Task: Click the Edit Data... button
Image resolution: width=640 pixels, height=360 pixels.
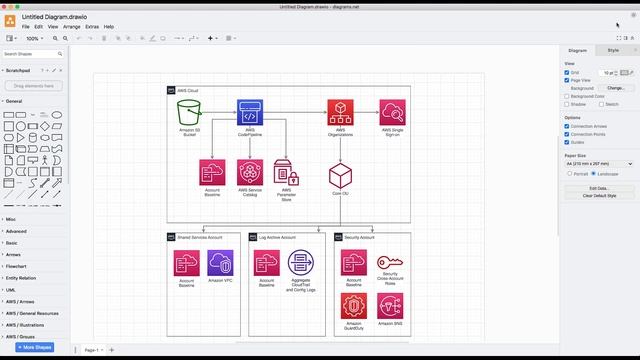Action: [x=599, y=189]
